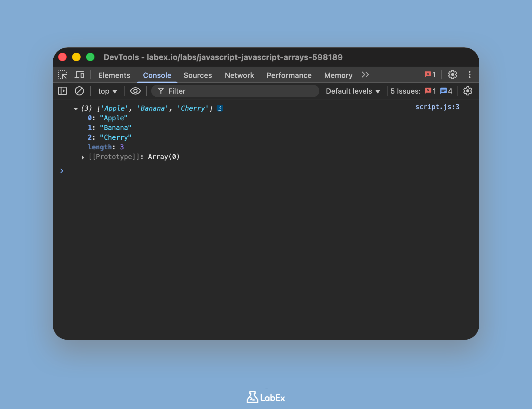The height and width of the screenshot is (409, 532).
Task: Open the top frame context dropdown
Action: coord(107,91)
